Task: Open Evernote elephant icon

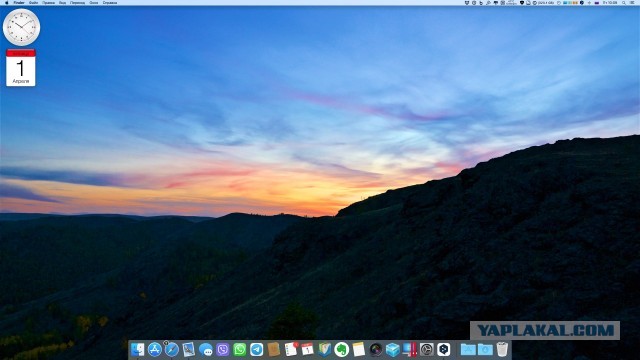Action: 342,349
